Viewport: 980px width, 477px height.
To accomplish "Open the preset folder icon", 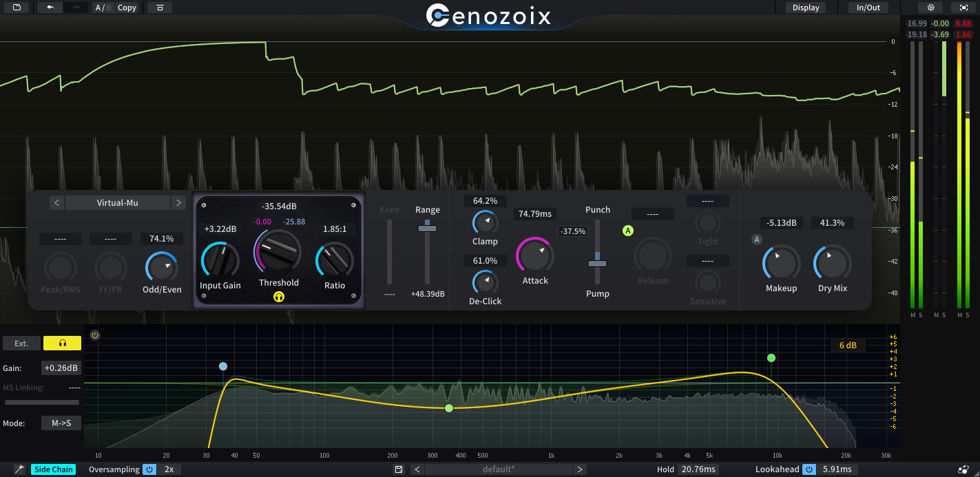I will 17,8.
